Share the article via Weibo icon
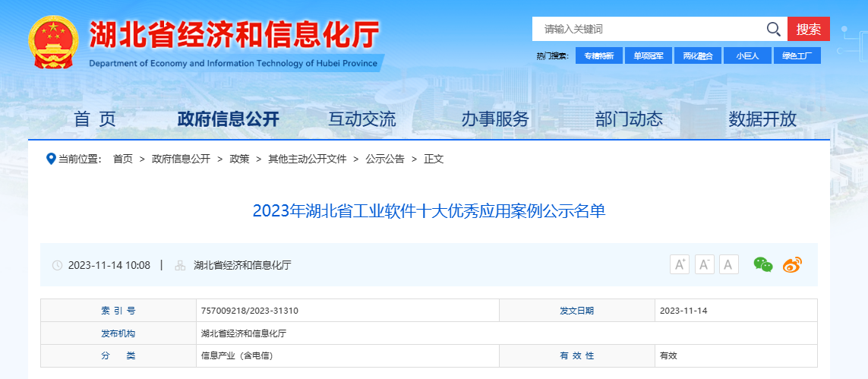The image size is (868, 379). pyautogui.click(x=792, y=264)
